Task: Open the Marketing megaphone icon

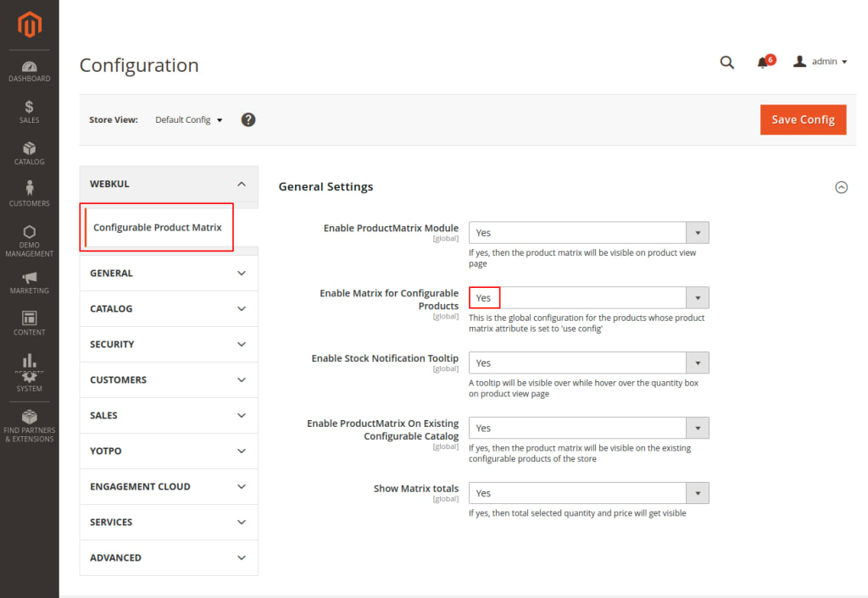Action: 30,278
